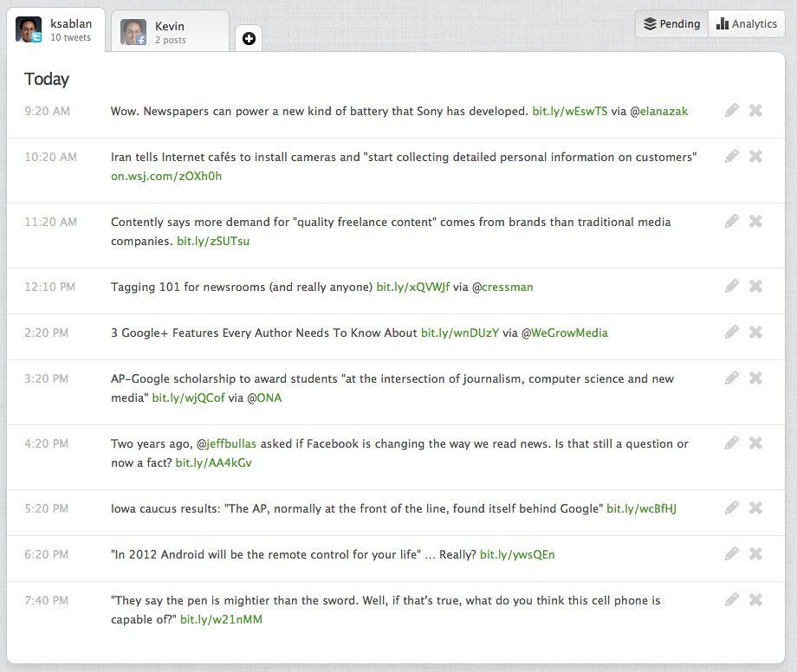
Task: Delete the 11:20 AM Contently tweet
Action: point(755,221)
